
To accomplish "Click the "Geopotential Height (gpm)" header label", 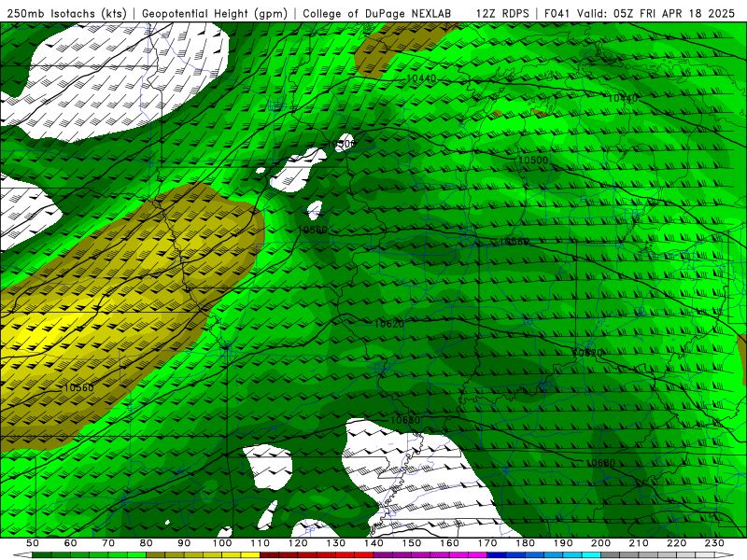I will tap(215, 13).
